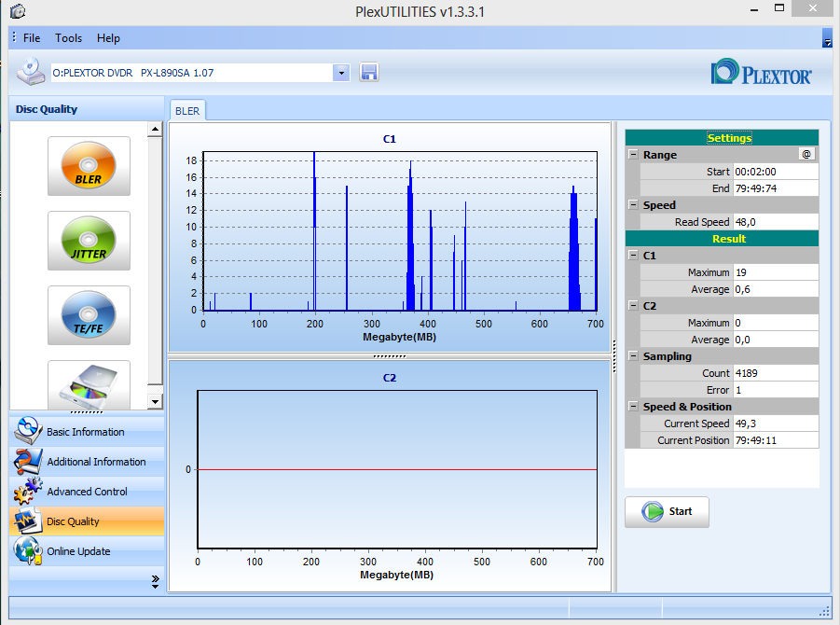Click the Current Position value 79:49:11
The width and height of the screenshot is (840, 625).
pyautogui.click(x=775, y=440)
